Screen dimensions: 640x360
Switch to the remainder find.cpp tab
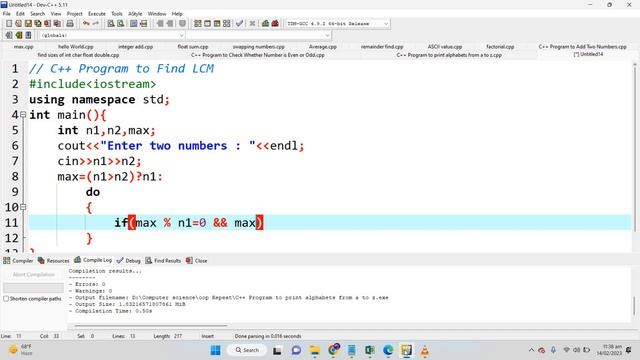click(382, 47)
